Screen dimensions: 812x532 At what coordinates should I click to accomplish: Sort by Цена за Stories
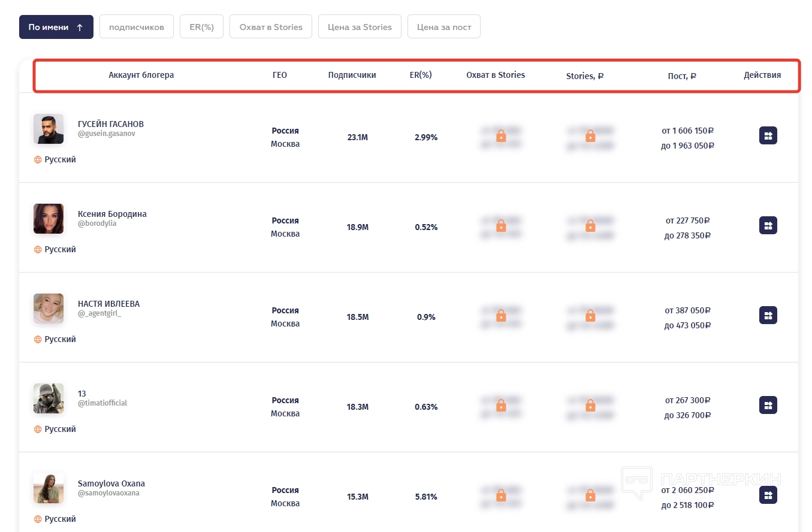point(360,27)
